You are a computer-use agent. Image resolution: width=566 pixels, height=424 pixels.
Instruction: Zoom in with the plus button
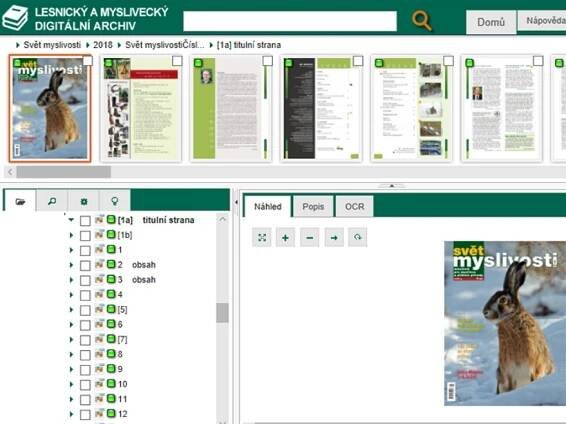click(x=285, y=237)
